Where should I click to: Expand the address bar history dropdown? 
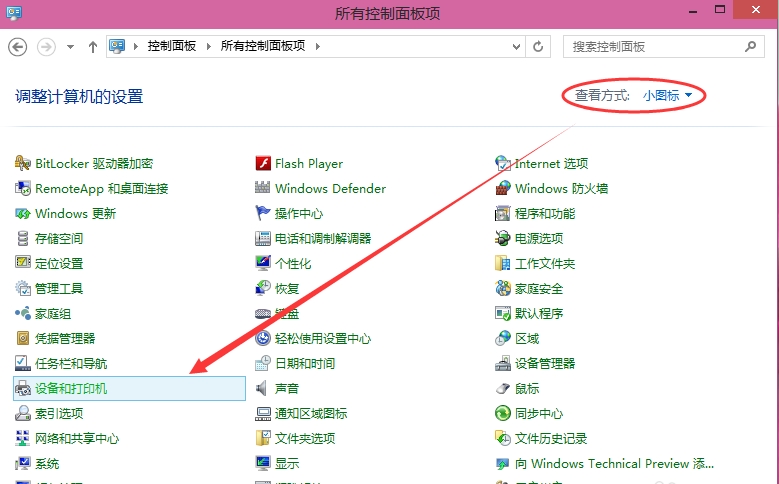click(516, 47)
